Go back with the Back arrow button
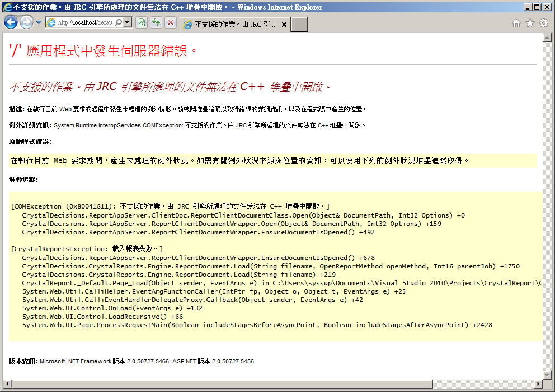Image resolution: width=555 pixels, height=392 pixels. click(11, 22)
